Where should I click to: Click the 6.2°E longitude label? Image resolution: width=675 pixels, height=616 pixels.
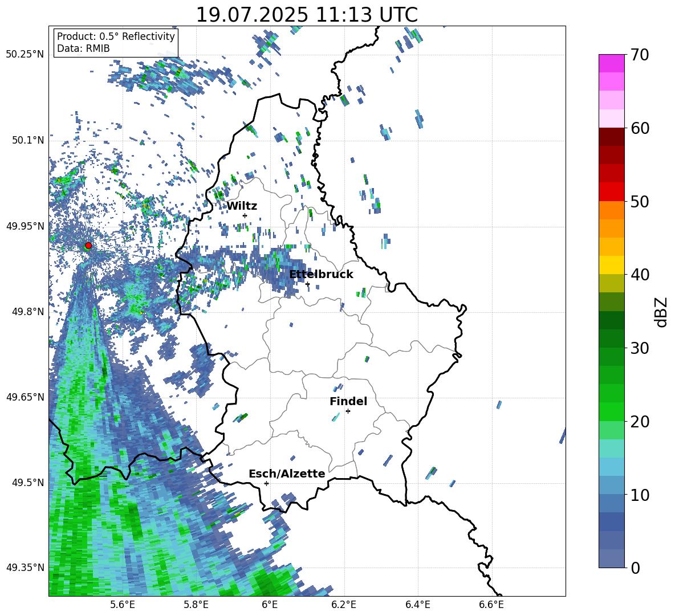pyautogui.click(x=344, y=605)
